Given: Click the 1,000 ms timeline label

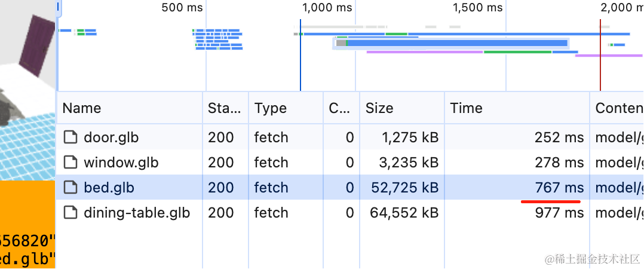Looking at the screenshot, I should point(327,7).
